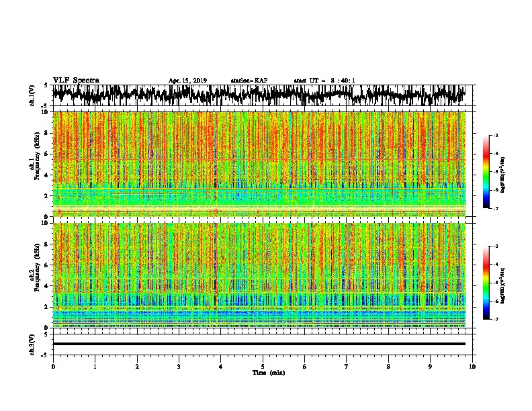Click the "5" tick on ch.1(V) axis
The width and height of the screenshot is (532, 411).
tap(46, 85)
